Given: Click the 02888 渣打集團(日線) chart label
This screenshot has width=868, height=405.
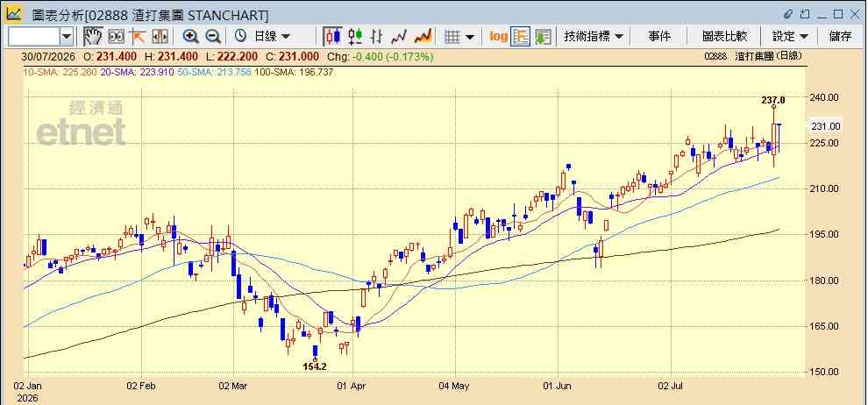Looking at the screenshot, I should pyautogui.click(x=753, y=56).
